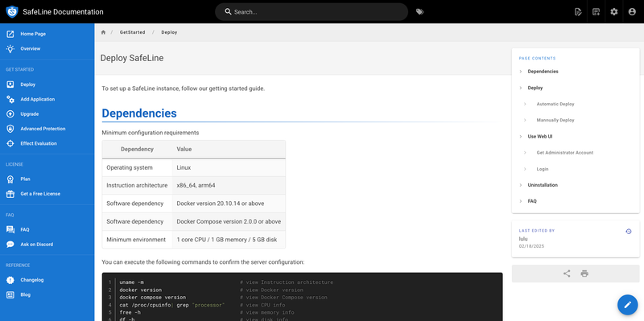Open Overview in sidebar
Image resolution: width=644 pixels, height=321 pixels.
pyautogui.click(x=47, y=49)
